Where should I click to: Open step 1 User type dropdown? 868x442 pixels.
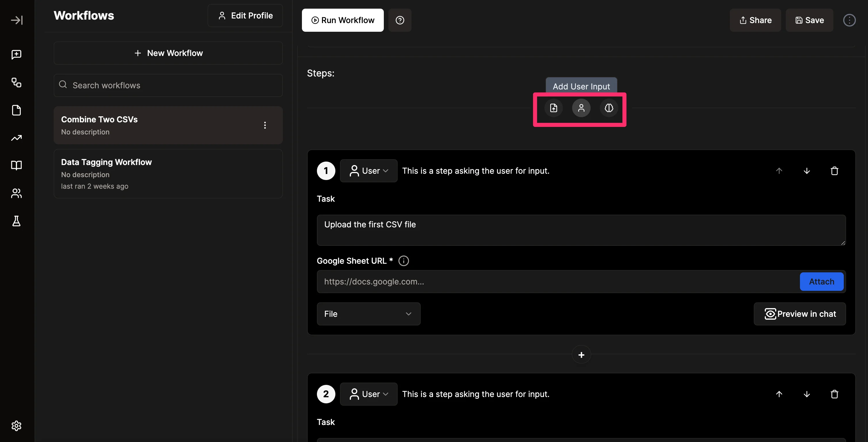[368, 171]
